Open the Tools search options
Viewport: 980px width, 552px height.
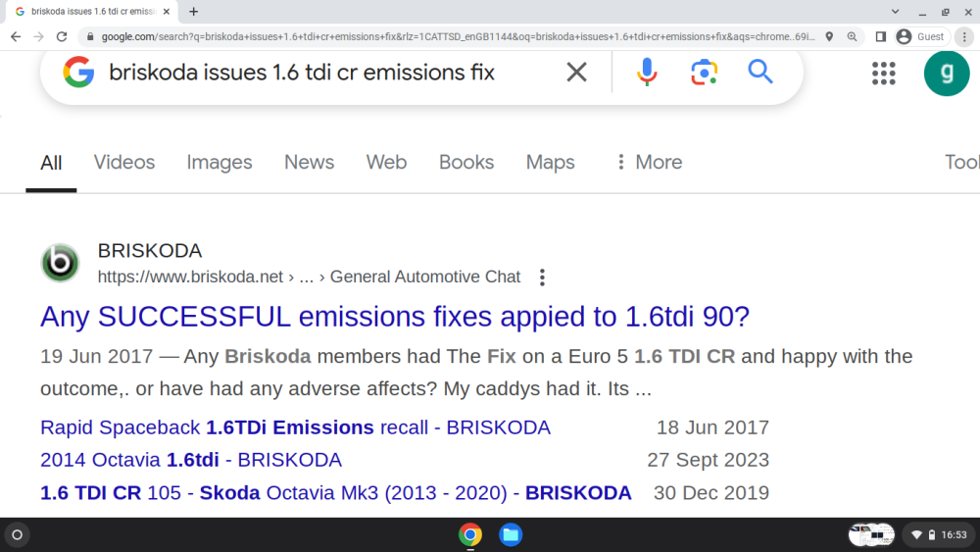pyautogui.click(x=962, y=163)
